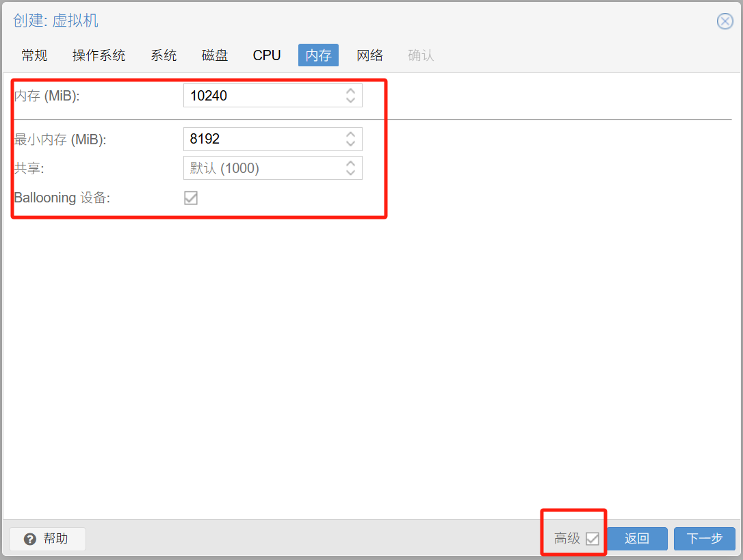The width and height of the screenshot is (743, 560).
Task: Click the question mark help icon
Action: point(30,539)
